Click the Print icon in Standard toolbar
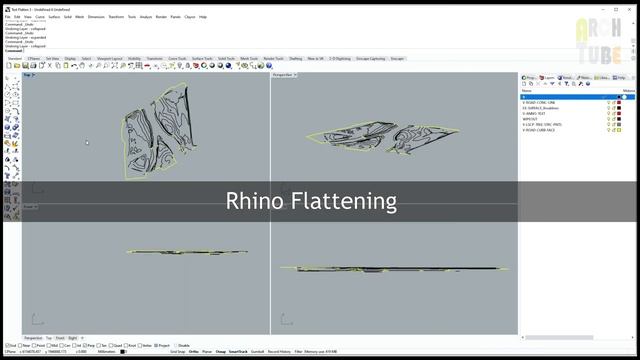This screenshot has height=360, width=640. point(33,65)
